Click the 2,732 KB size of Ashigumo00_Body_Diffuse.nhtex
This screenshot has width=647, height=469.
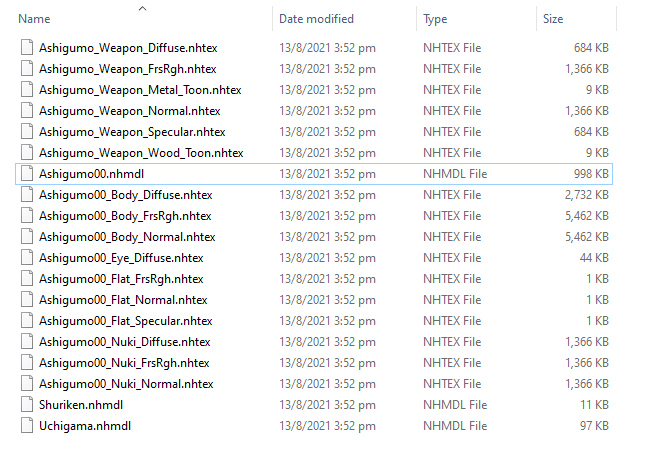pyautogui.click(x=587, y=195)
